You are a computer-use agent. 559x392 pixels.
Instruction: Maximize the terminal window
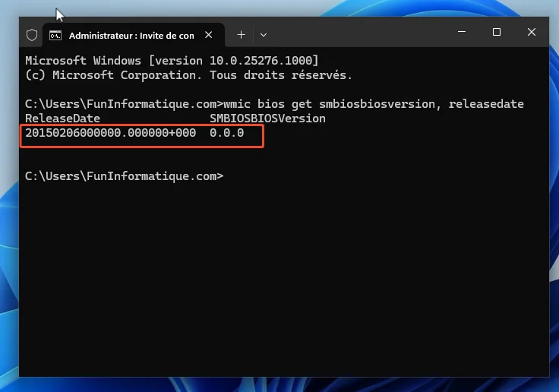[497, 32]
